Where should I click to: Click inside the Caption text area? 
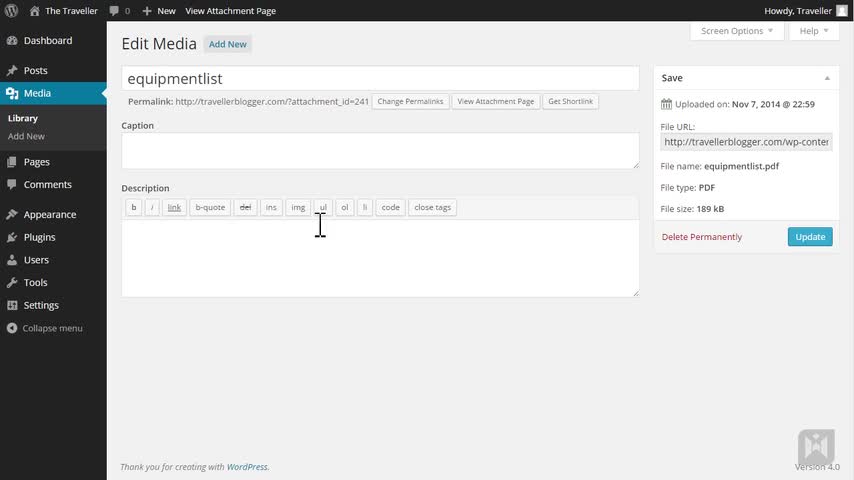click(x=380, y=150)
